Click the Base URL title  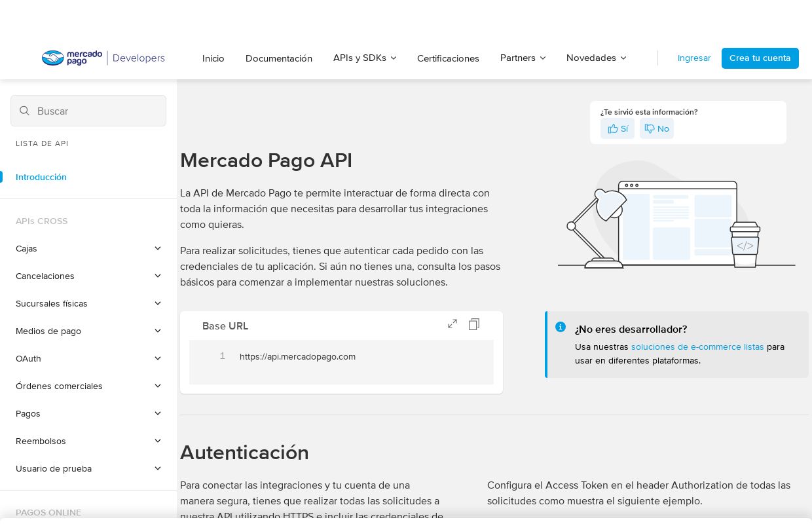[225, 326]
